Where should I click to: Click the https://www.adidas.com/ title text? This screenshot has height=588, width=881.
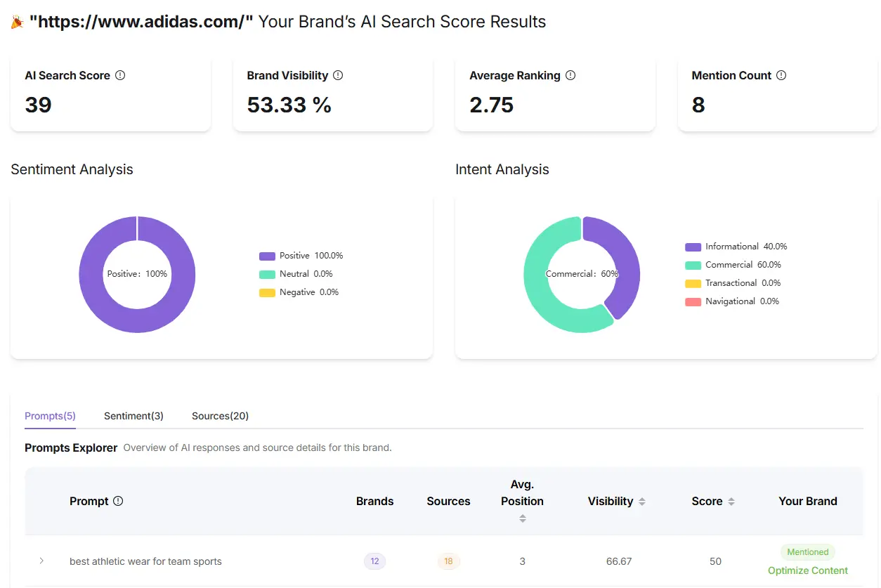[141, 22]
